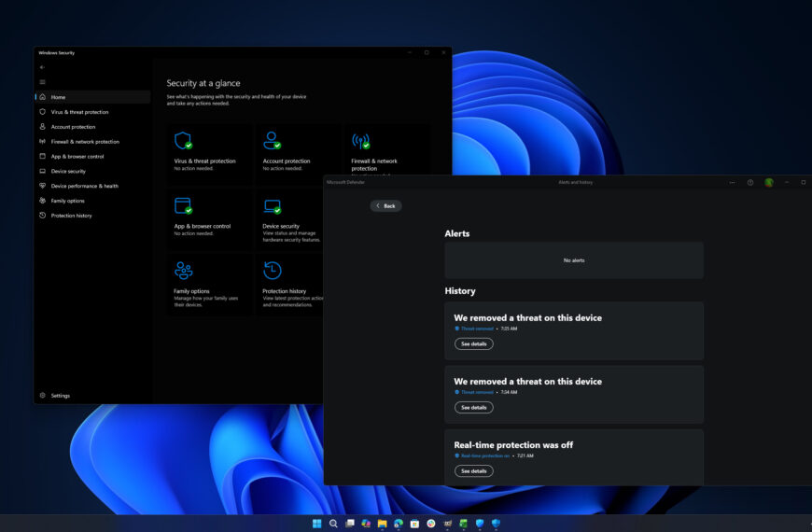Open the Windows Start menu
The height and width of the screenshot is (532, 812).
click(x=317, y=524)
